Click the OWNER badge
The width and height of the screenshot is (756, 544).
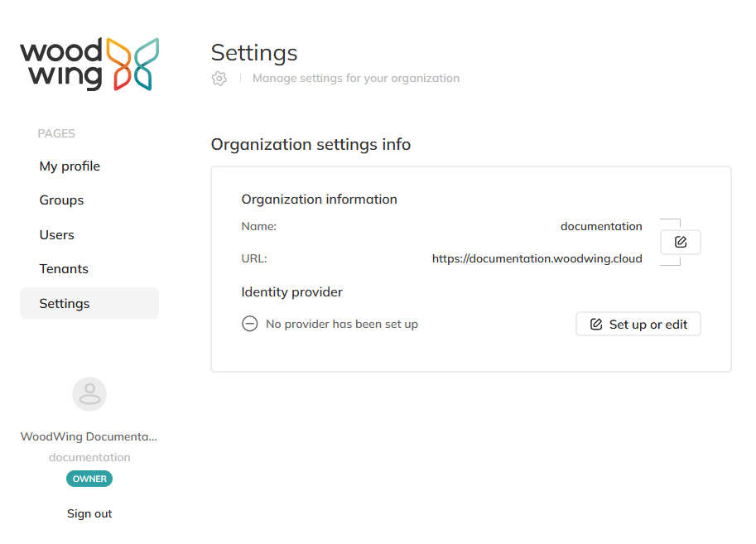89,478
